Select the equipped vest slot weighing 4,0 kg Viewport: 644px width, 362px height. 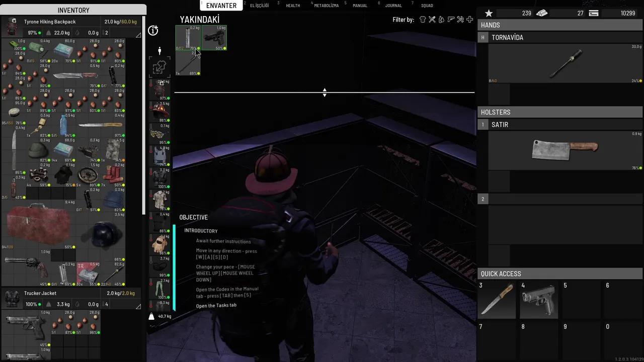pos(159,156)
